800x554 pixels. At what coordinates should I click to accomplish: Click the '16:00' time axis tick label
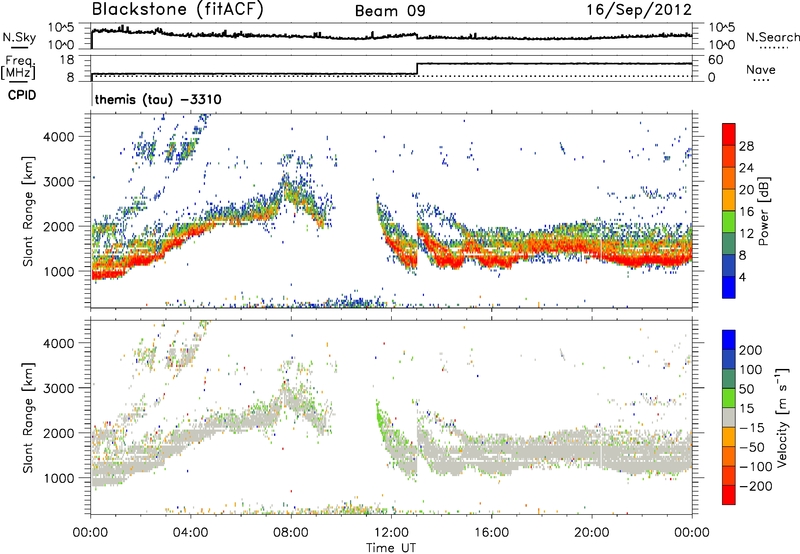(491, 533)
